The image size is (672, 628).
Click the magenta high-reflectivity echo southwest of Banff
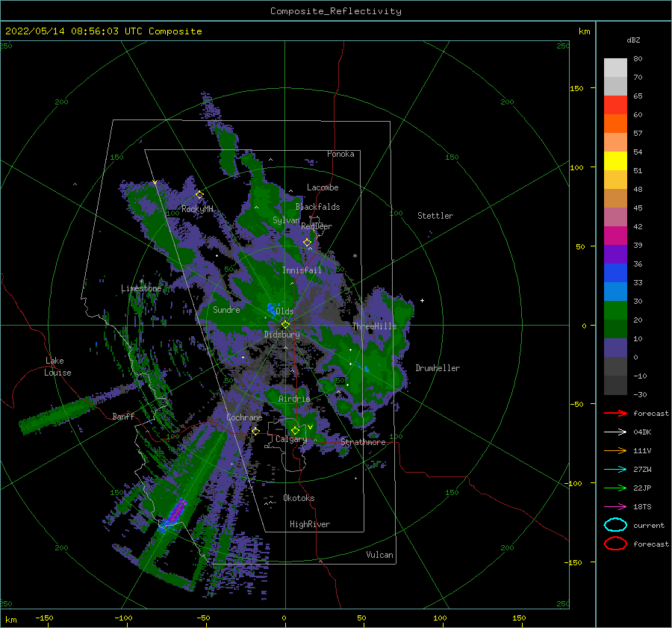(176, 510)
